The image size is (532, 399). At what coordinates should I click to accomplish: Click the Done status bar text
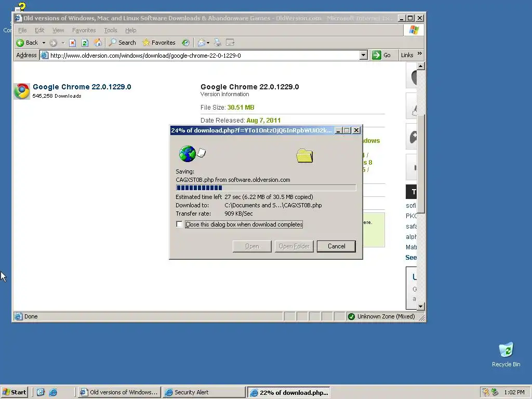[x=31, y=316]
